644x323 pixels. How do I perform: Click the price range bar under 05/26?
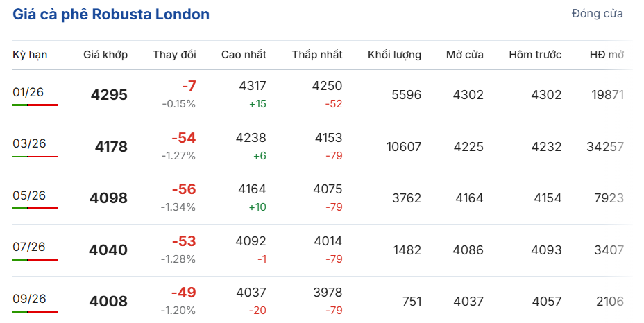(35, 208)
